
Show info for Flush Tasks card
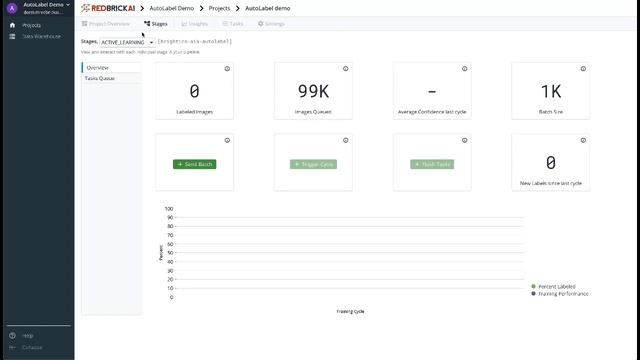point(464,140)
